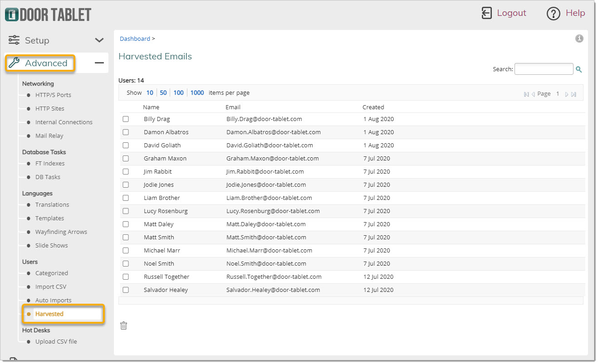Collapse the Advanced section minus
This screenshot has height=364, width=598.
click(99, 63)
